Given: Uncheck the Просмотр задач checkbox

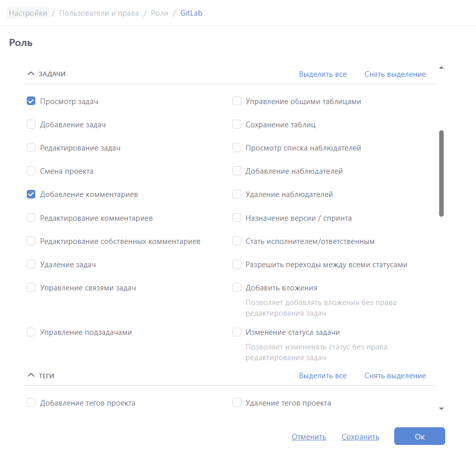Looking at the screenshot, I should [31, 102].
